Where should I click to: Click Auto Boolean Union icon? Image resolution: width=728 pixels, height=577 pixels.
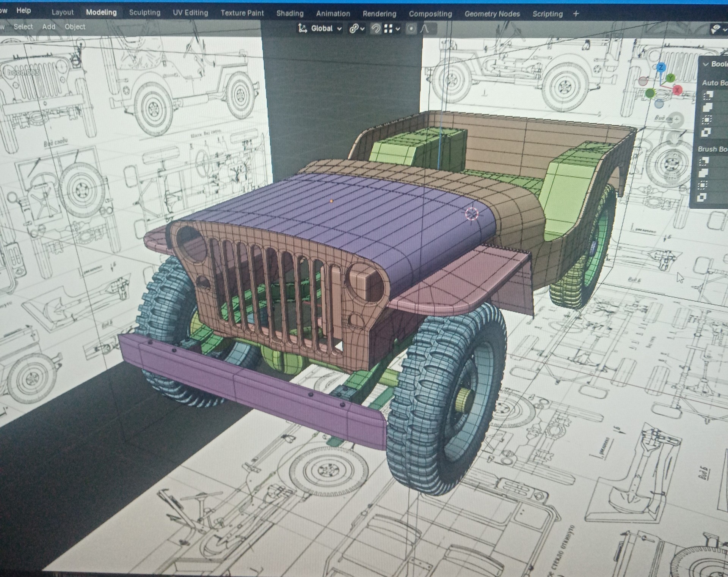coord(708,107)
